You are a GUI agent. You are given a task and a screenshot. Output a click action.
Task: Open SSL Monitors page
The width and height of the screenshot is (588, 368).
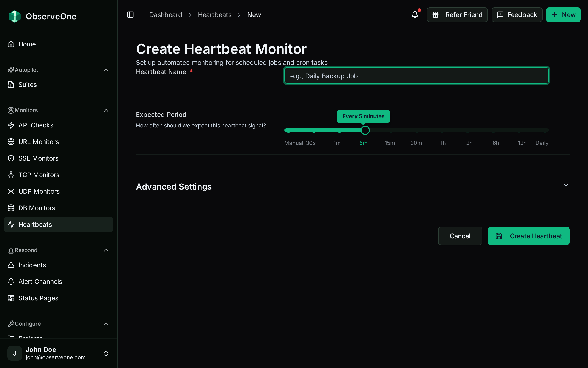coord(59,158)
